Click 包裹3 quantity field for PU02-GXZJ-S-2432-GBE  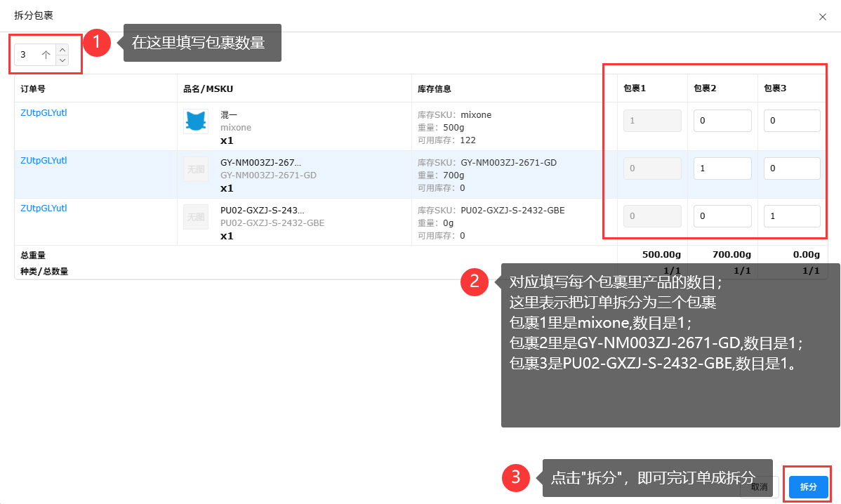tap(792, 216)
